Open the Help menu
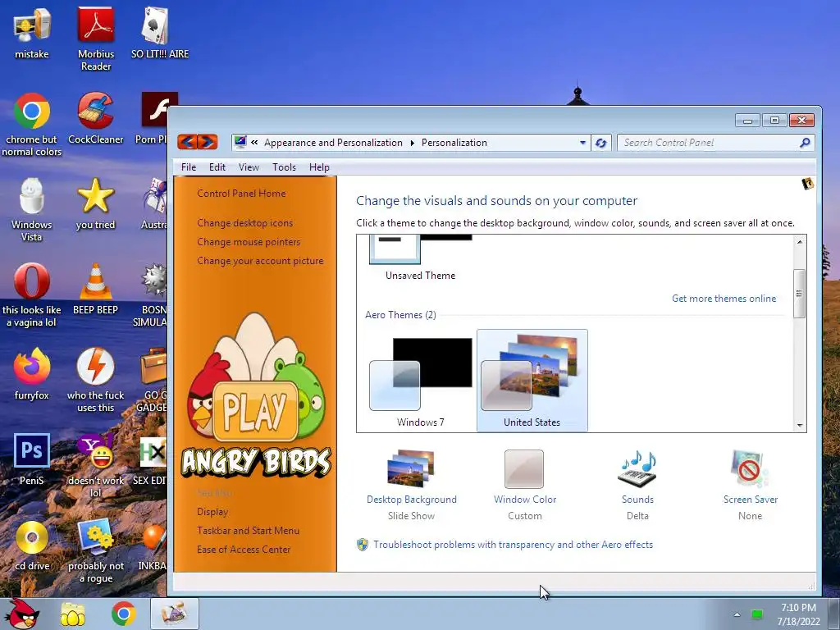The width and height of the screenshot is (840, 630). click(319, 167)
